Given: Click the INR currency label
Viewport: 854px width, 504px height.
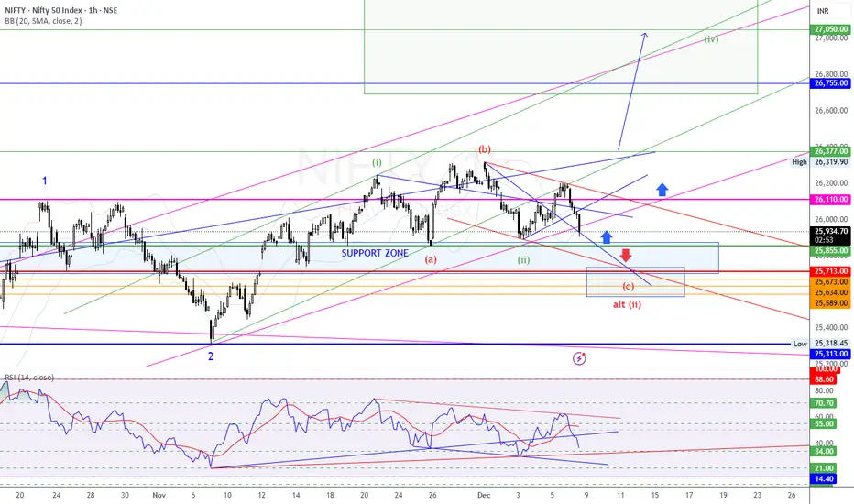Looking at the screenshot, I should click(x=823, y=11).
